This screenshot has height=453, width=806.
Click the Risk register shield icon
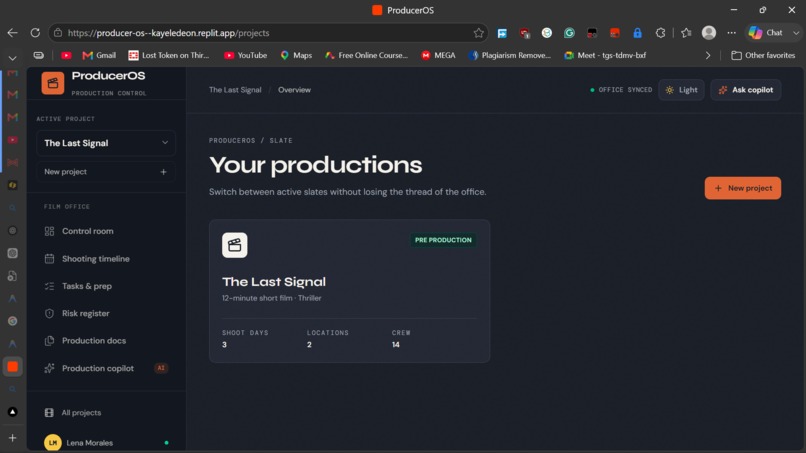[49, 313]
